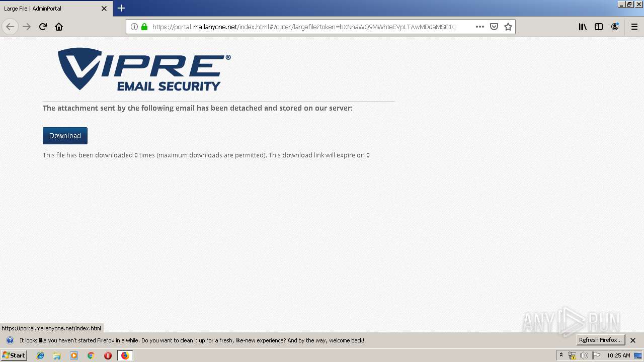Image resolution: width=644 pixels, height=362 pixels.
Task: View the green padlock connection details
Action: (x=144, y=27)
